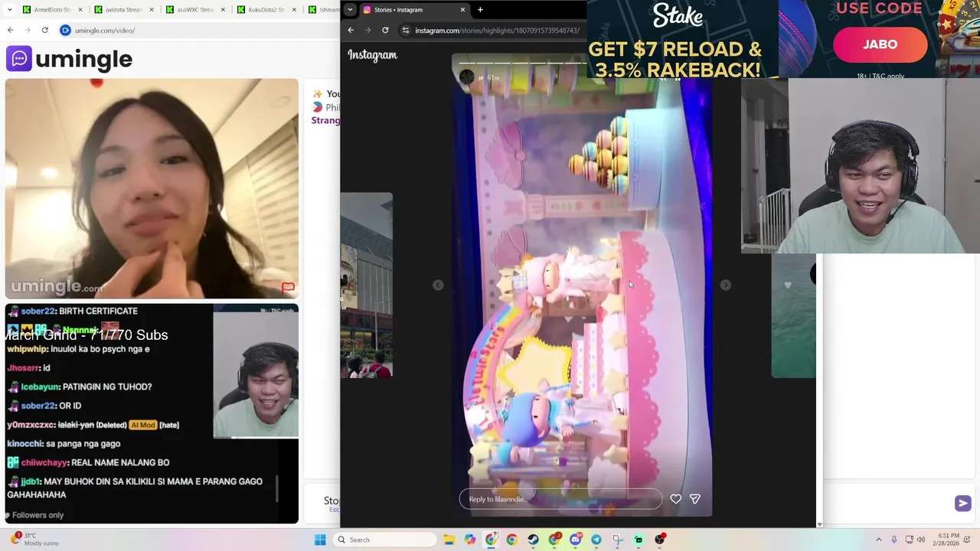980x551 pixels.
Task: Open the Stake JABO promo code button
Action: click(x=880, y=44)
